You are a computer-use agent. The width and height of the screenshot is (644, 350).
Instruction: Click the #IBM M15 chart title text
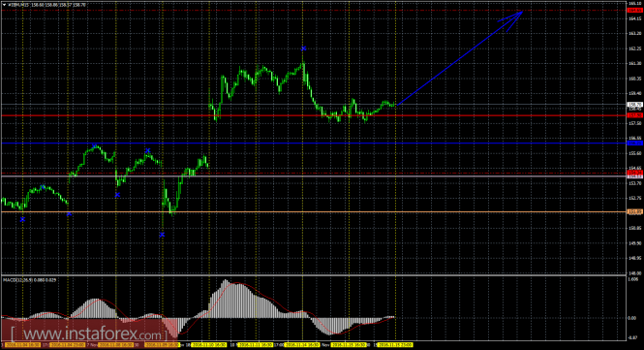coord(16,5)
